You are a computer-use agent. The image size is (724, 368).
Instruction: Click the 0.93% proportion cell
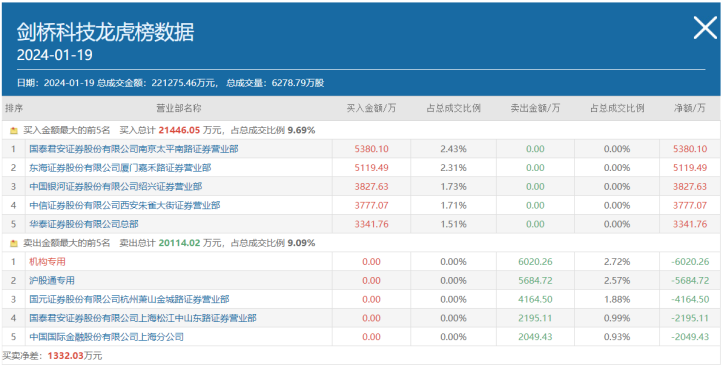coord(617,337)
